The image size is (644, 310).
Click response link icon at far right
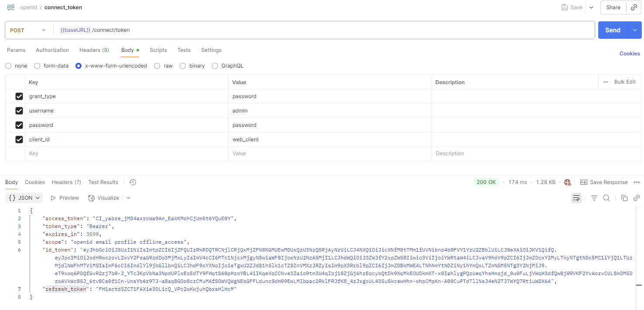point(637,198)
